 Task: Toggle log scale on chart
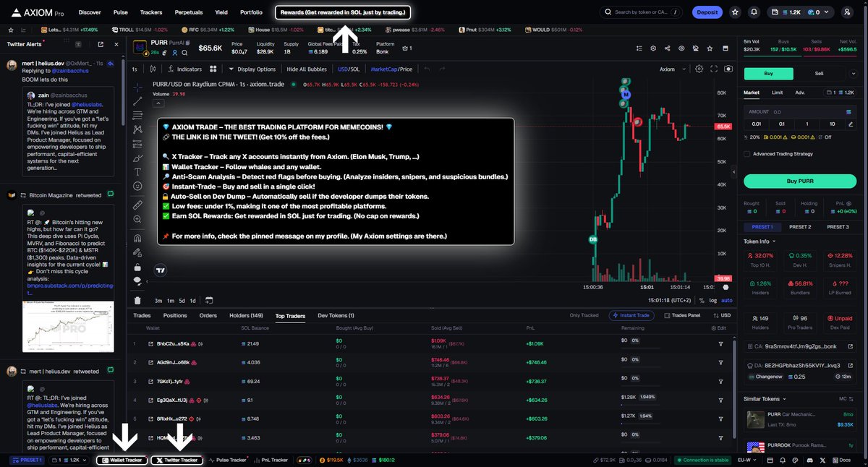[x=713, y=300]
